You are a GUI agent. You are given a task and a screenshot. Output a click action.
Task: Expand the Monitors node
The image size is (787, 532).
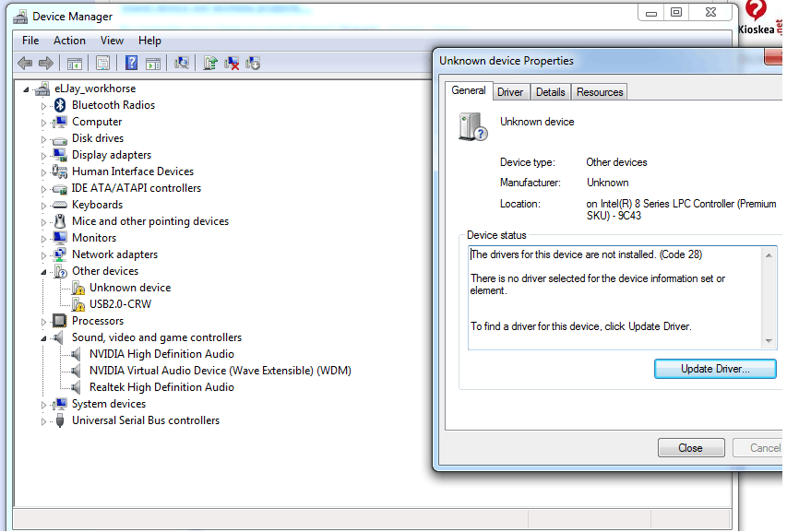click(x=43, y=239)
